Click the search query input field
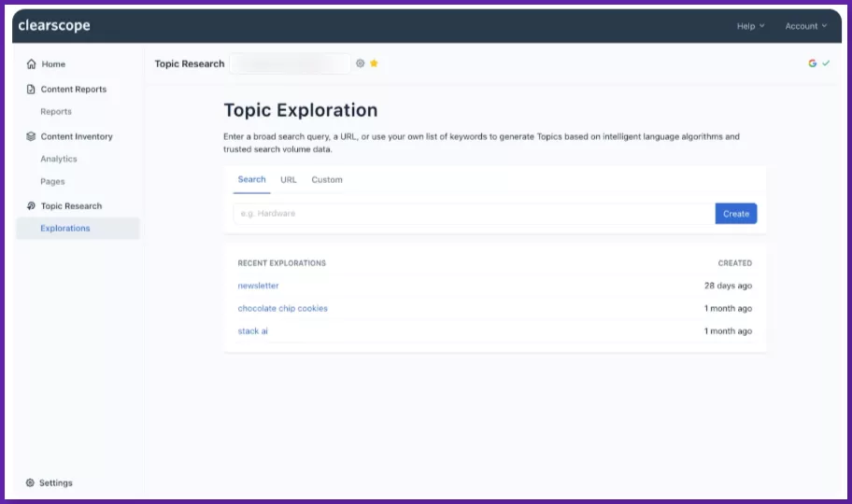This screenshot has height=504, width=852. (473, 214)
